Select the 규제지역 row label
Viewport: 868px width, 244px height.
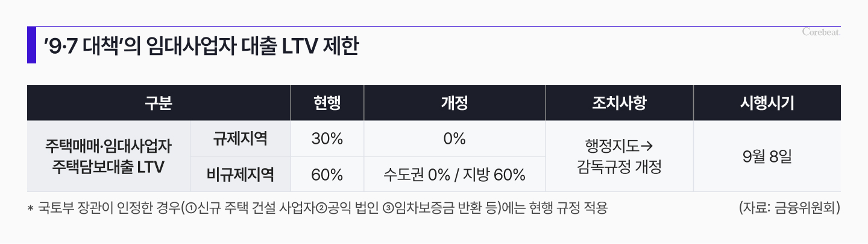pyautogui.click(x=240, y=139)
